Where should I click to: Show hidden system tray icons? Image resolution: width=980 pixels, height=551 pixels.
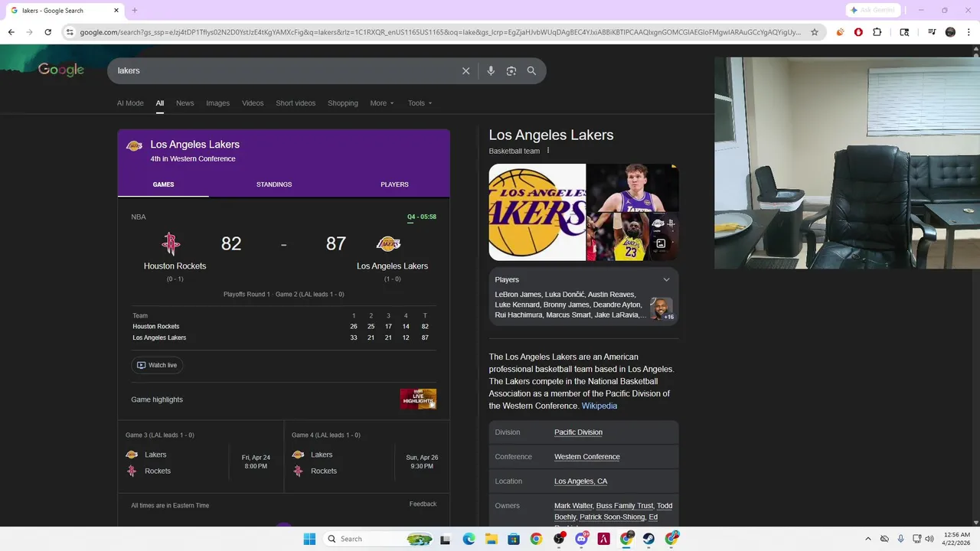pos(867,539)
